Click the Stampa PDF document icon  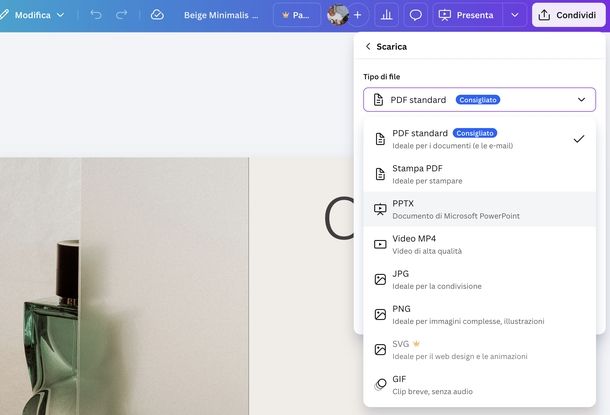click(380, 174)
